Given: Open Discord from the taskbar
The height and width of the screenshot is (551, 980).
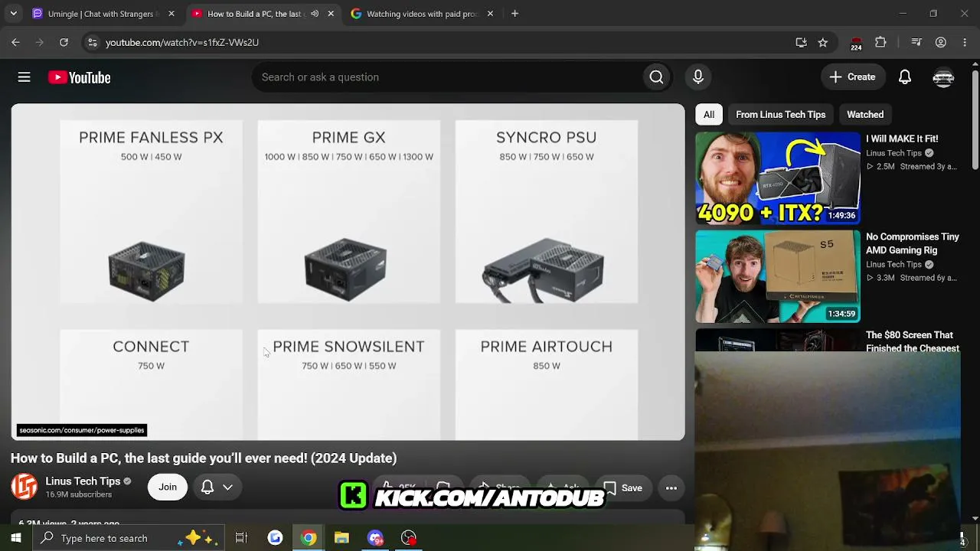Looking at the screenshot, I should (375, 538).
